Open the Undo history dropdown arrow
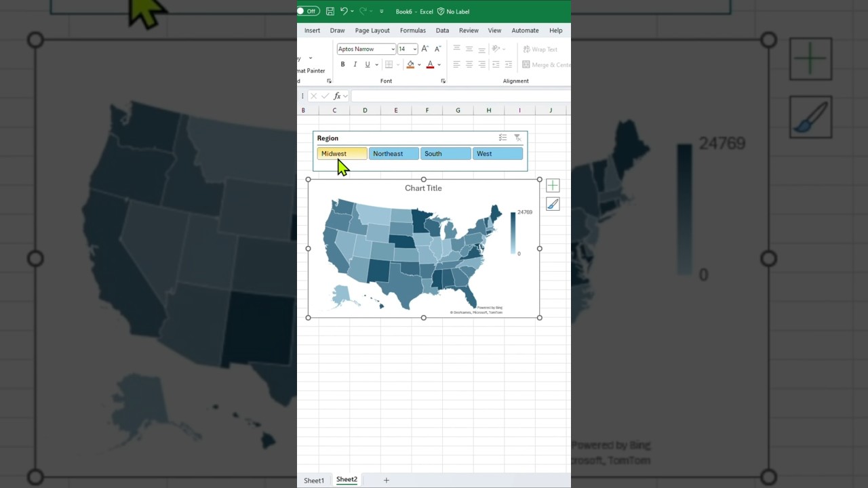 pos(352,12)
